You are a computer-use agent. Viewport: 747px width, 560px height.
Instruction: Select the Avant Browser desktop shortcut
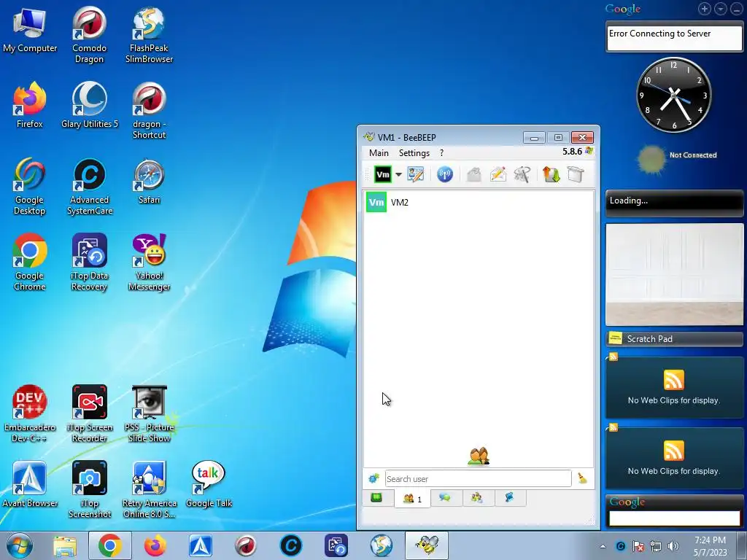point(29,484)
